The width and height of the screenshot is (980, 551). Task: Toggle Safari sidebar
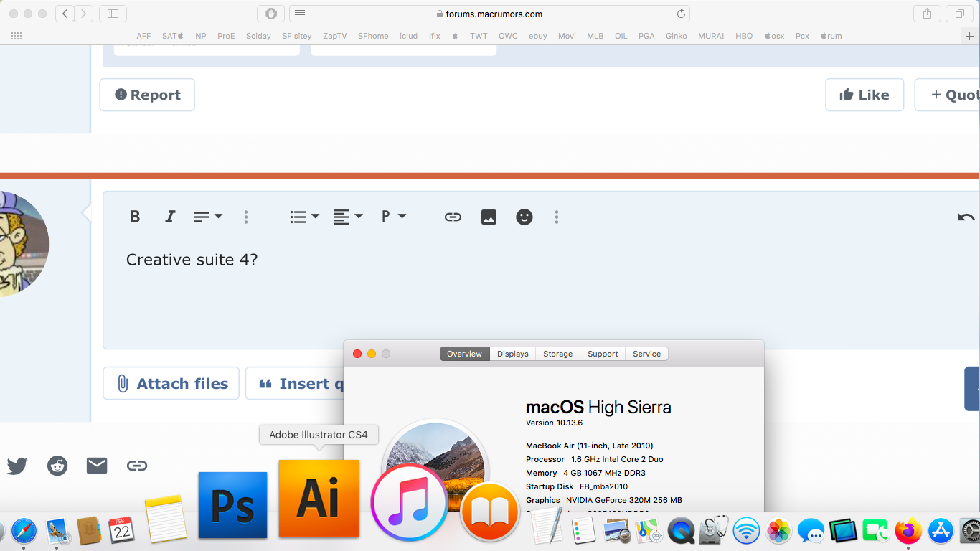(x=113, y=14)
